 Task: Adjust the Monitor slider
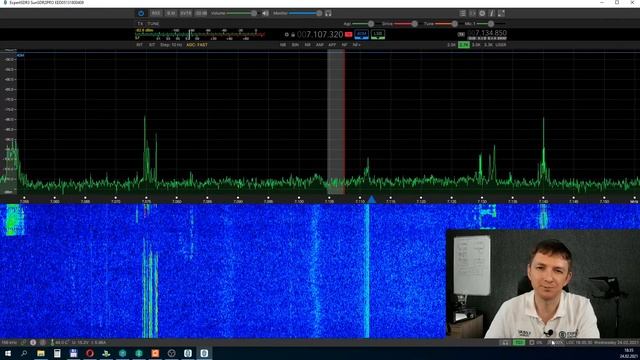[x=305, y=13]
